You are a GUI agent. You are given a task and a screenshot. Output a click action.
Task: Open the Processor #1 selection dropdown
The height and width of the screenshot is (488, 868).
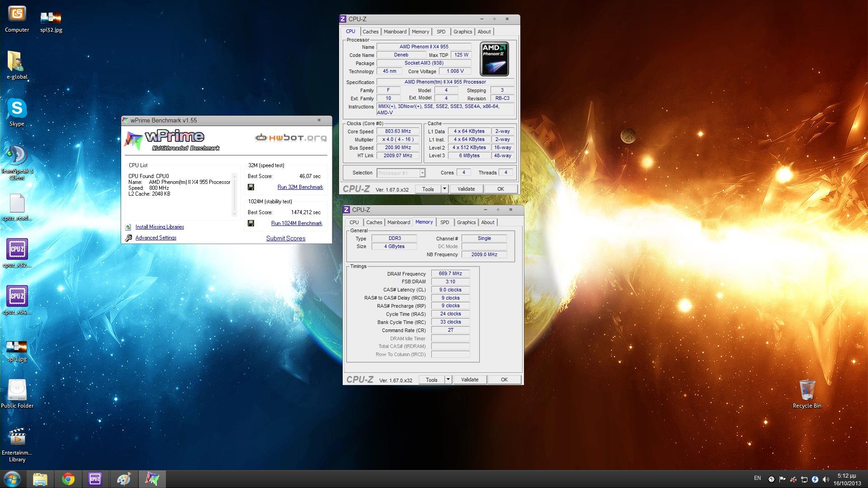401,173
